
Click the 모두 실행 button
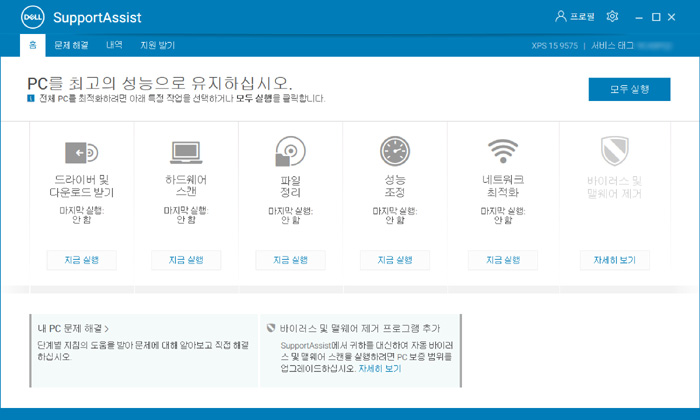(629, 89)
